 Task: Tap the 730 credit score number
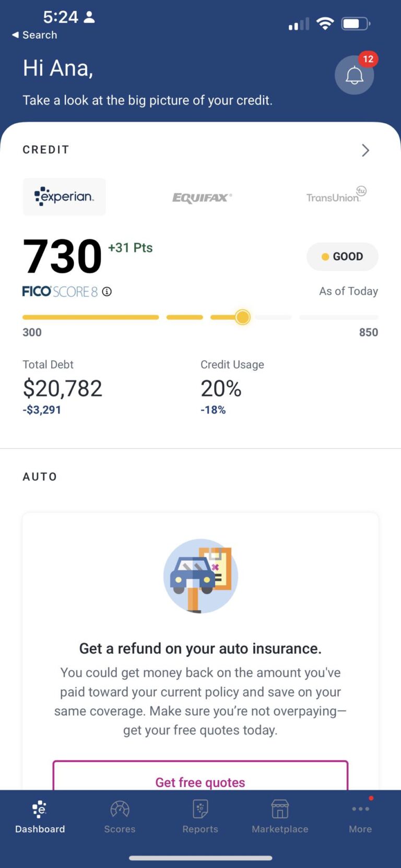[x=62, y=256]
